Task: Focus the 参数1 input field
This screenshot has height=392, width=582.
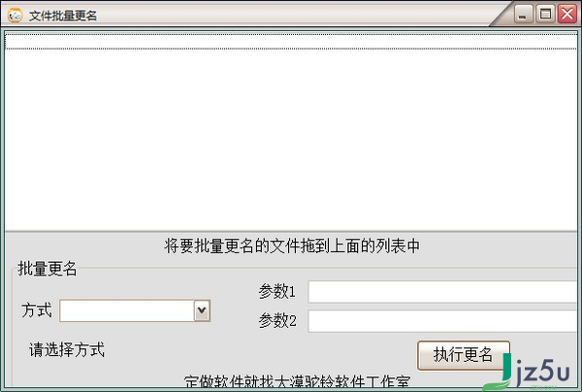Action: point(442,292)
